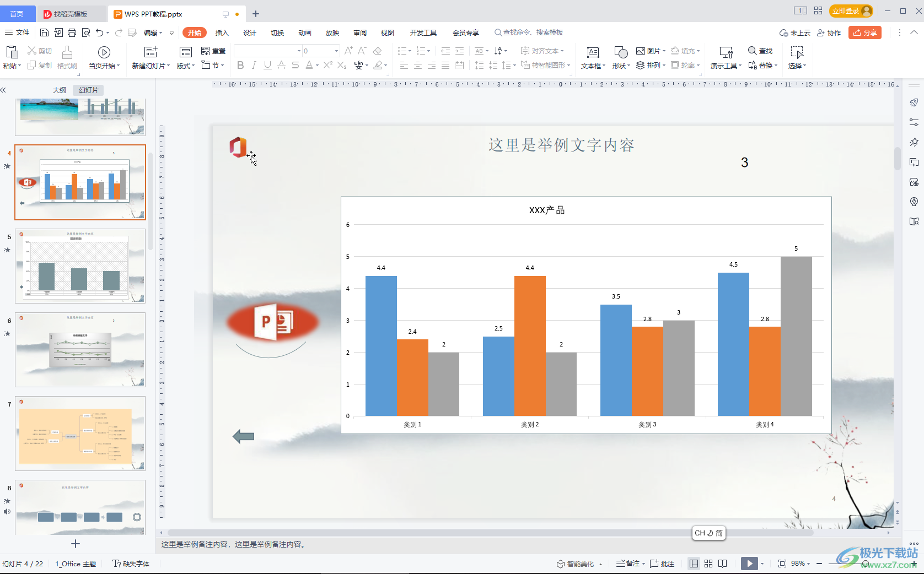Toggle Superscript formatting

coord(327,65)
